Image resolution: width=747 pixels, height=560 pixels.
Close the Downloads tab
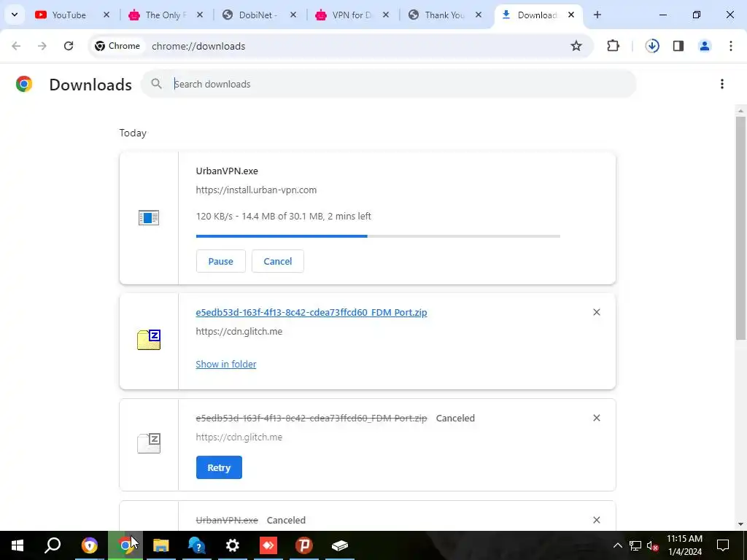point(570,15)
